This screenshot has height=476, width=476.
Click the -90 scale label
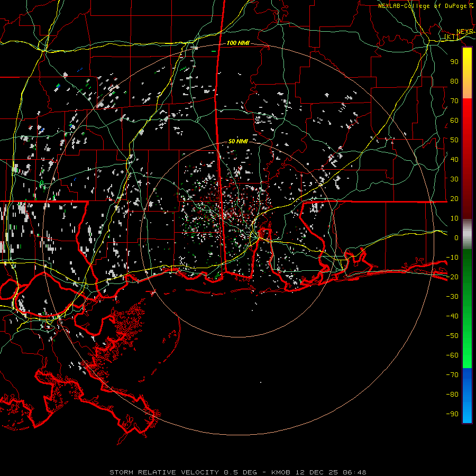pyautogui.click(x=452, y=414)
